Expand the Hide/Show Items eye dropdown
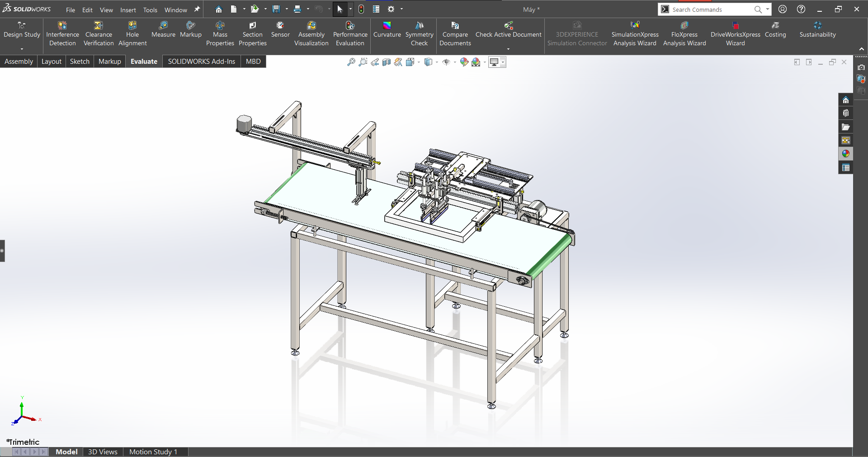 point(454,62)
